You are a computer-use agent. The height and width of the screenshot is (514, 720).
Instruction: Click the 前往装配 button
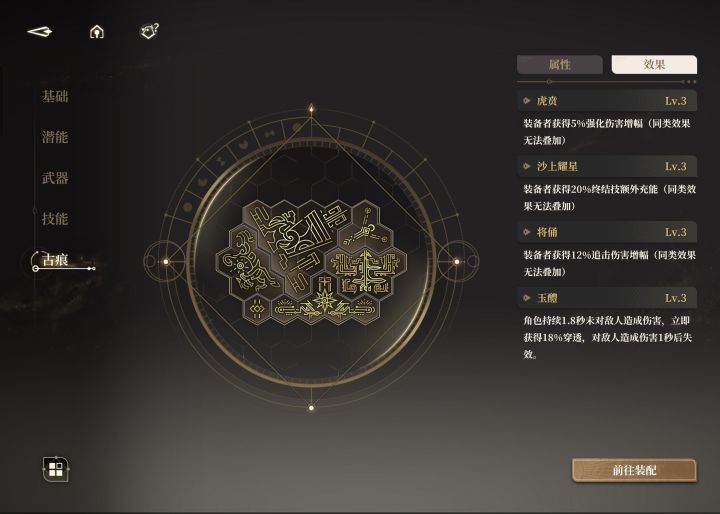(634, 470)
